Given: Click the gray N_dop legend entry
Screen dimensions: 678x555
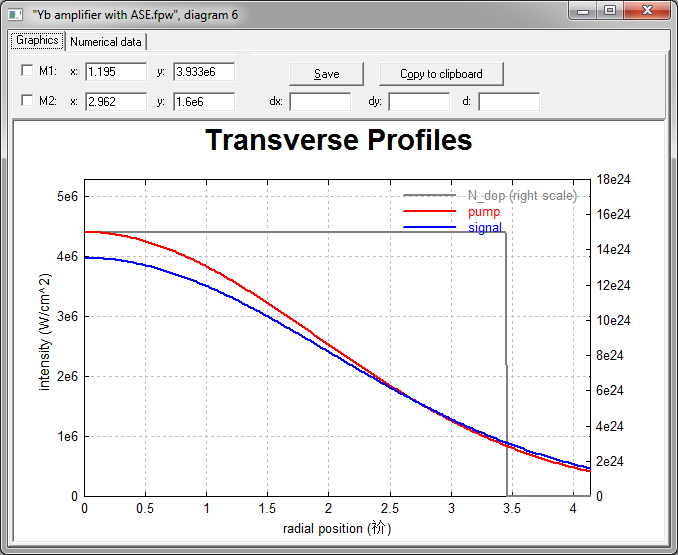Looking at the screenshot, I should point(490,196).
